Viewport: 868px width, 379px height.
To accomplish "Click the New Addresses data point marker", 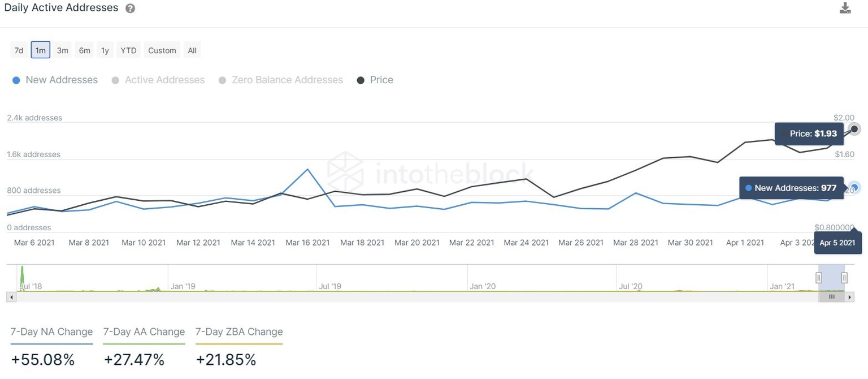I will 854,188.
